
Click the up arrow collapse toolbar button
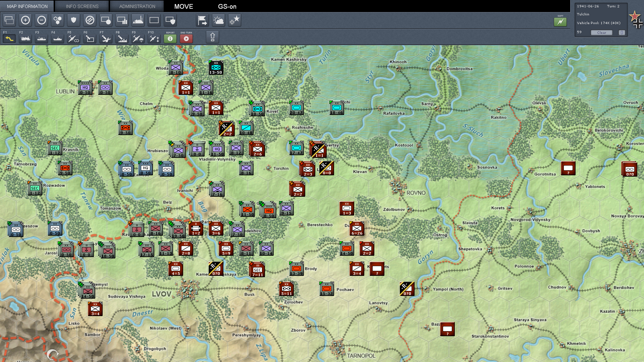coord(212,37)
